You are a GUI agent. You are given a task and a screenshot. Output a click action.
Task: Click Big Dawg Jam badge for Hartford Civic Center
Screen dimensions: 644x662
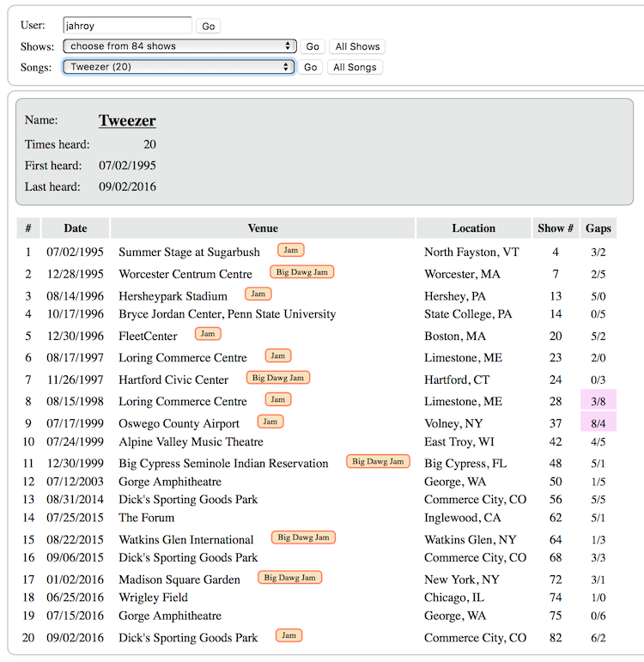[x=277, y=378]
